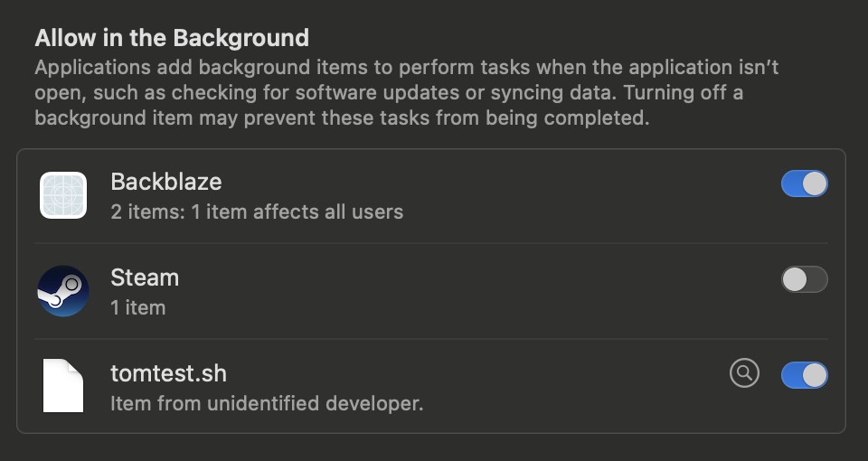Image resolution: width=868 pixels, height=461 pixels.
Task: Click the tomtest.sh document file icon
Action: coord(63,386)
